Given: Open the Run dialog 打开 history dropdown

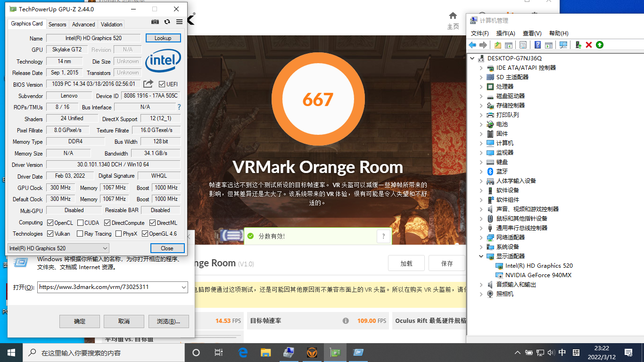Looking at the screenshot, I should tap(183, 287).
